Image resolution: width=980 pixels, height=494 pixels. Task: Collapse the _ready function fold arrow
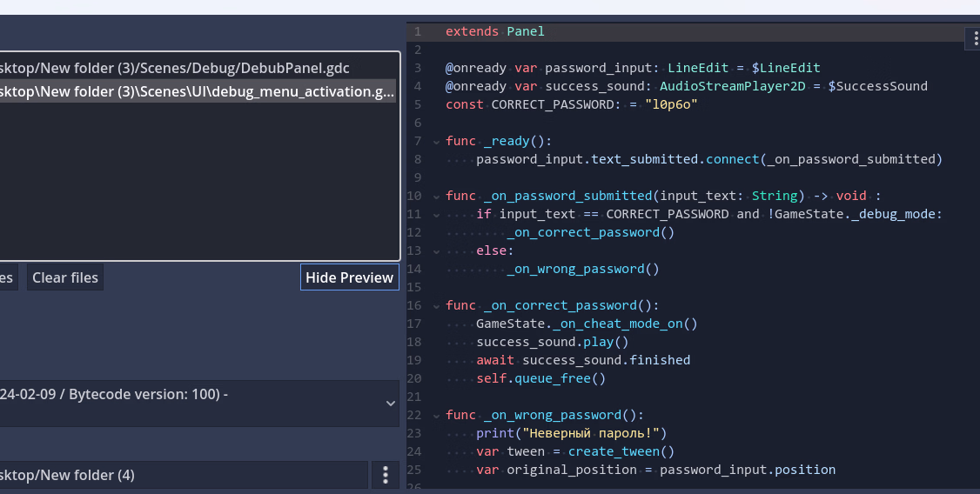(434, 141)
